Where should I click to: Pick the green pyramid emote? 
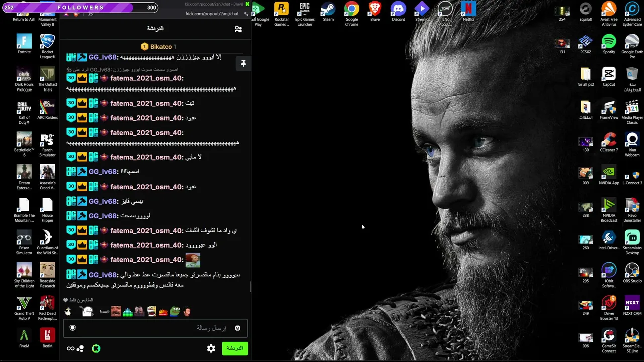pos(127,312)
